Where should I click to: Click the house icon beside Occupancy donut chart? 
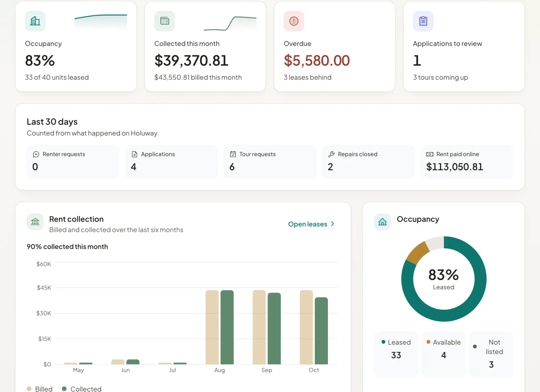[x=382, y=222]
